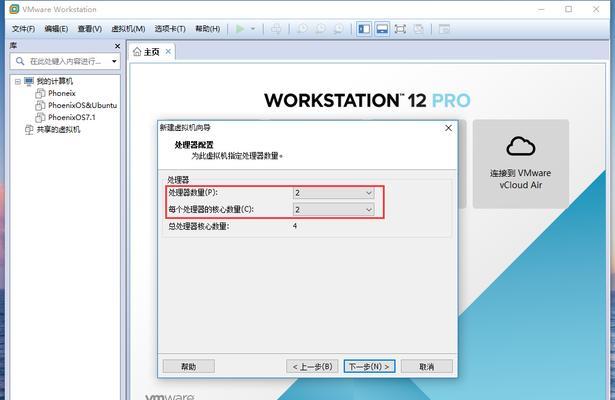Click the 下一步(N) next button
This screenshot has width=615, height=400.
click(369, 366)
